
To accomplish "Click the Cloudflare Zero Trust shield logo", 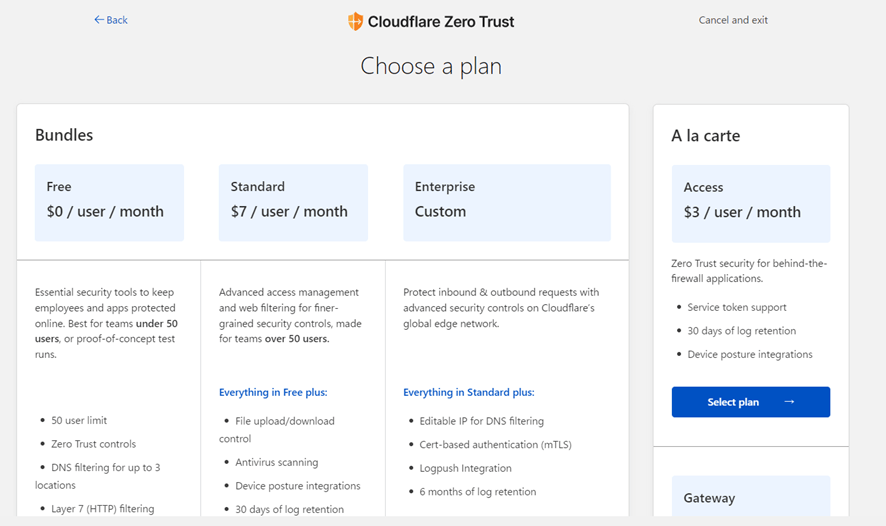I will [355, 21].
